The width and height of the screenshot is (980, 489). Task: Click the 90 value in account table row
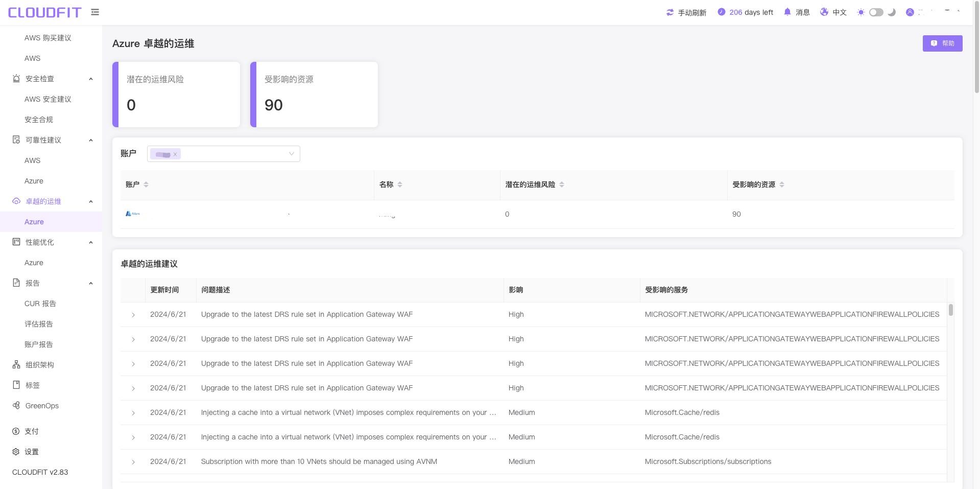click(x=736, y=214)
